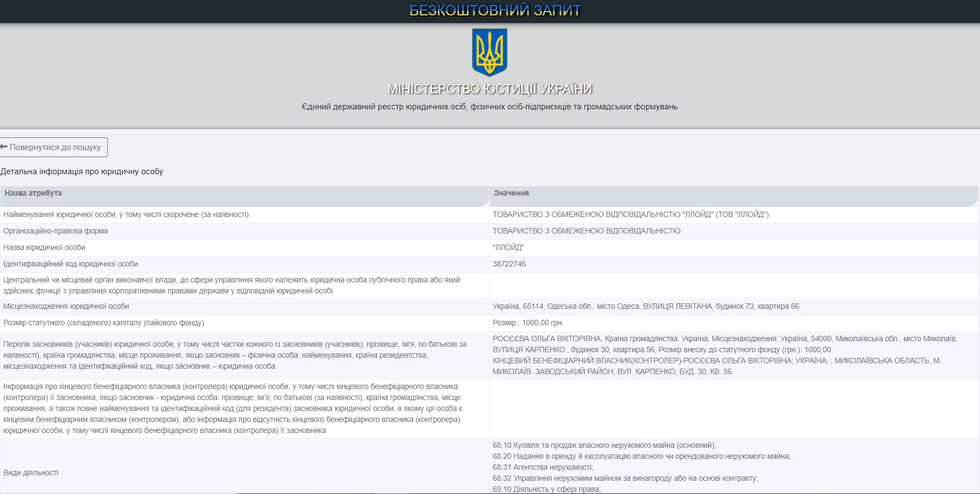The image size is (980, 494).
Task: Select activity 68.10 Купівля та продаж нерухомого майна
Action: point(604,446)
